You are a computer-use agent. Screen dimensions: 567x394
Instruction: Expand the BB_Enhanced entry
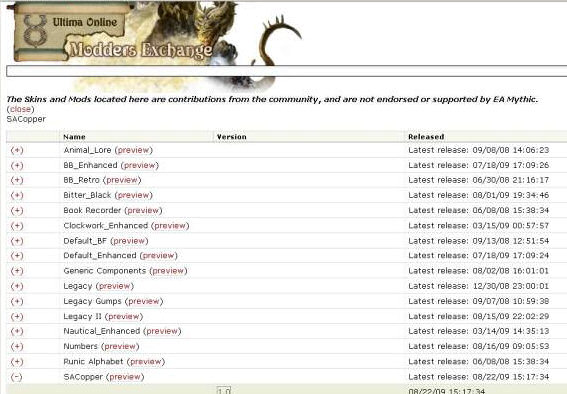pyautogui.click(x=17, y=166)
